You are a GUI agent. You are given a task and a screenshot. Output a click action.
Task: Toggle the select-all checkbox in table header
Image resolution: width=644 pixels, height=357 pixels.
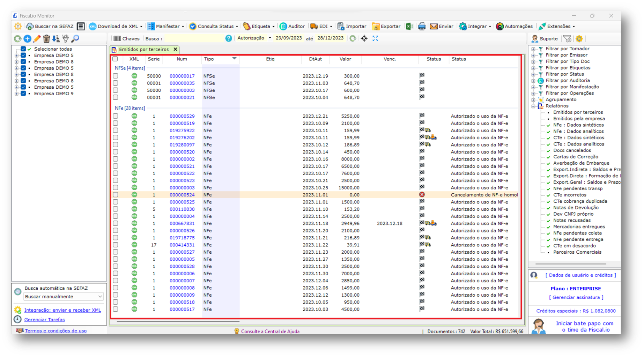115,59
